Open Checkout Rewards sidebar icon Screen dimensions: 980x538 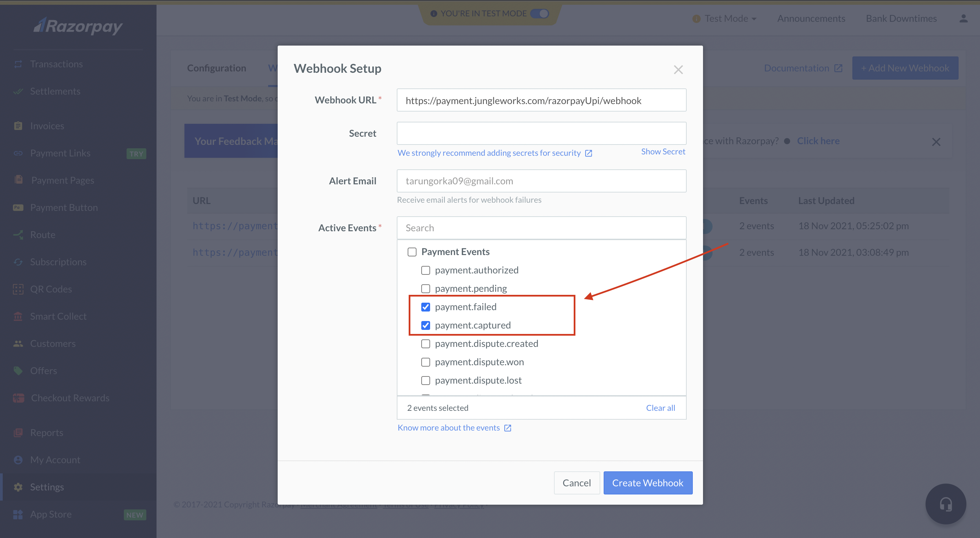point(18,398)
